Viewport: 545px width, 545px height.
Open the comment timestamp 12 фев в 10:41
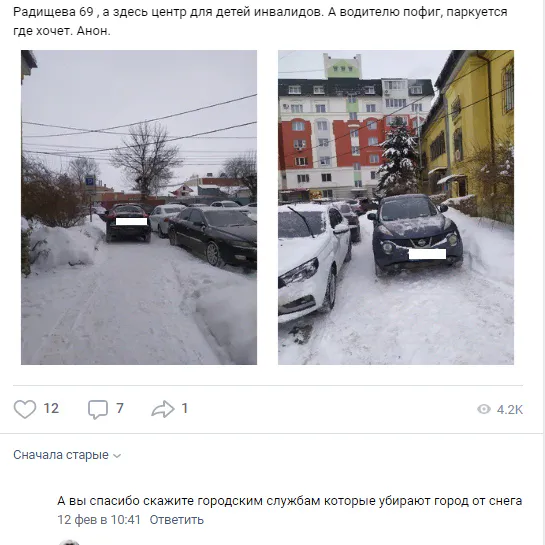click(x=99, y=520)
